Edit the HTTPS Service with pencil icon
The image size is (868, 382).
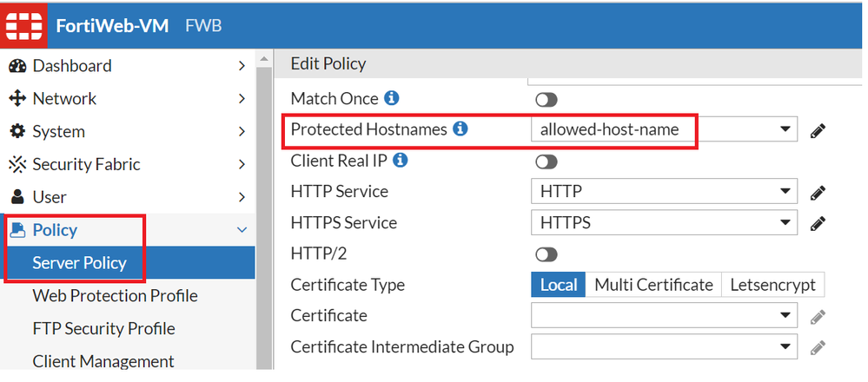(817, 223)
